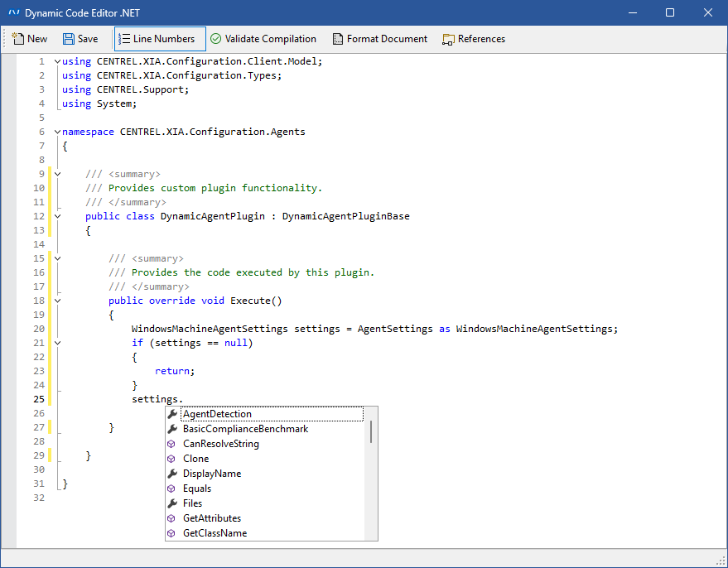
Task: Click the References icon in toolbar
Action: click(x=449, y=39)
